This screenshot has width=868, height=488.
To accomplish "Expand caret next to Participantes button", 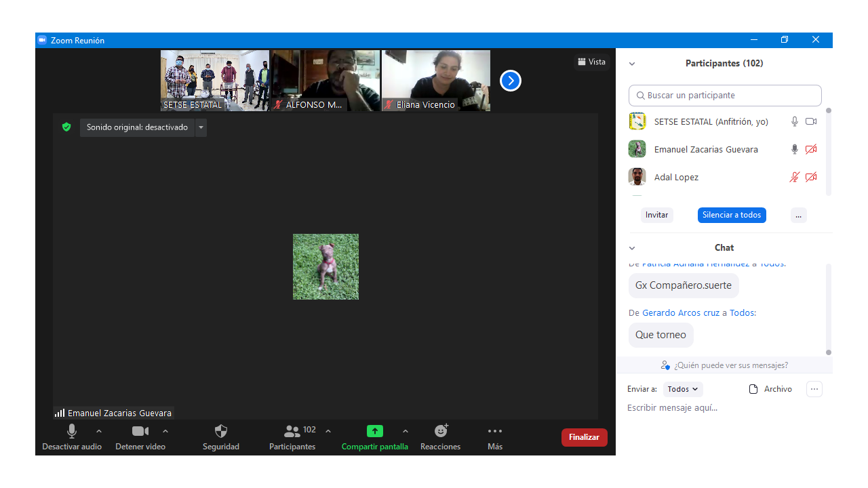I will coord(328,431).
